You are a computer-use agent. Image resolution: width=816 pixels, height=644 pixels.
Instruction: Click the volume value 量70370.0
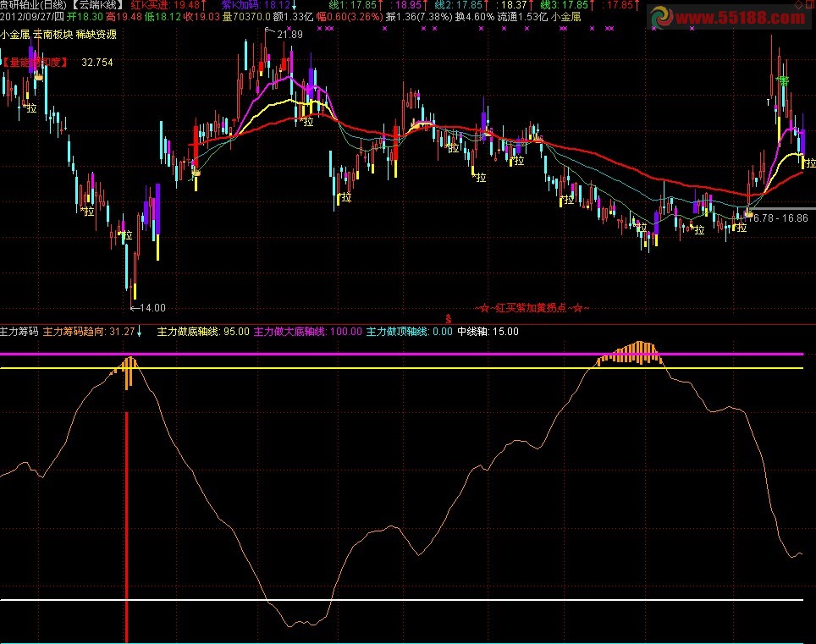[246, 17]
